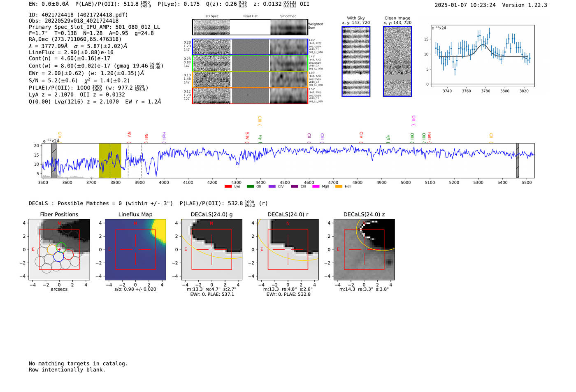Screen dimensions: 576x392
Task: Click the No matching targets in catalog text
Action: click(78, 364)
